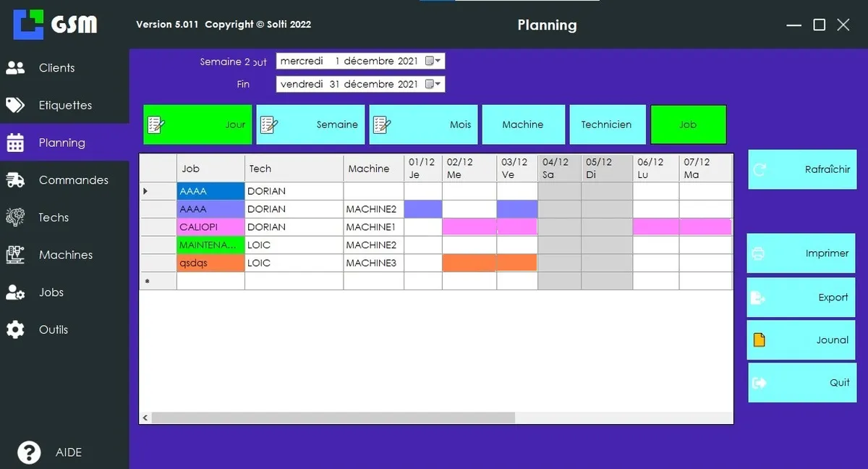Click the end date field vendredi 31 décembre
This screenshot has width=868, height=469.
point(360,85)
